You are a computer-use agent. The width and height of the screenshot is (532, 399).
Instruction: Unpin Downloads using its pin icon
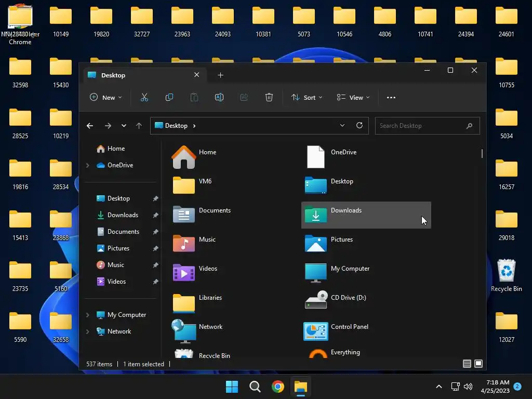tap(155, 215)
